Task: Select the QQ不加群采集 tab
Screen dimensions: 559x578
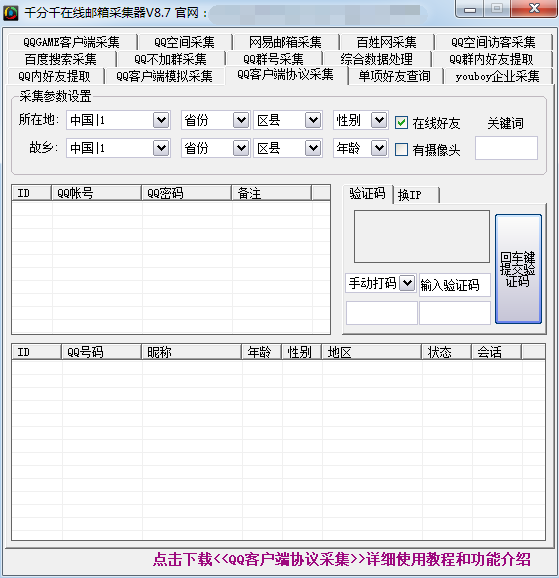Action: (x=171, y=59)
